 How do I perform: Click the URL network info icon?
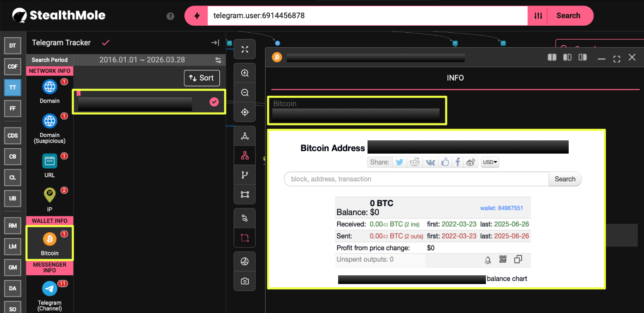[49, 161]
